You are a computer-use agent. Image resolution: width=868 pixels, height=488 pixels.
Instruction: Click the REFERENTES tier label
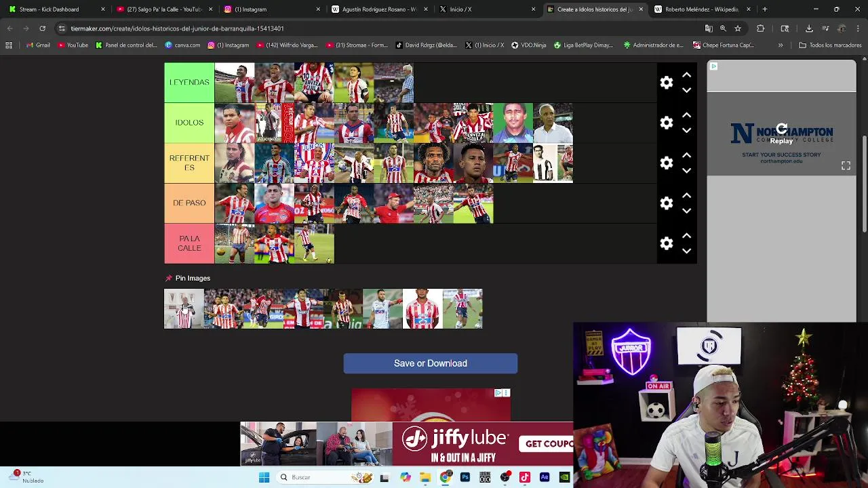(x=189, y=163)
